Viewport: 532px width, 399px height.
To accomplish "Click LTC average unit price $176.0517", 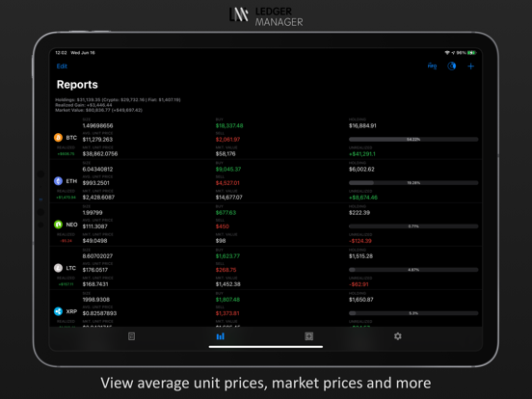I will [x=95, y=270].
